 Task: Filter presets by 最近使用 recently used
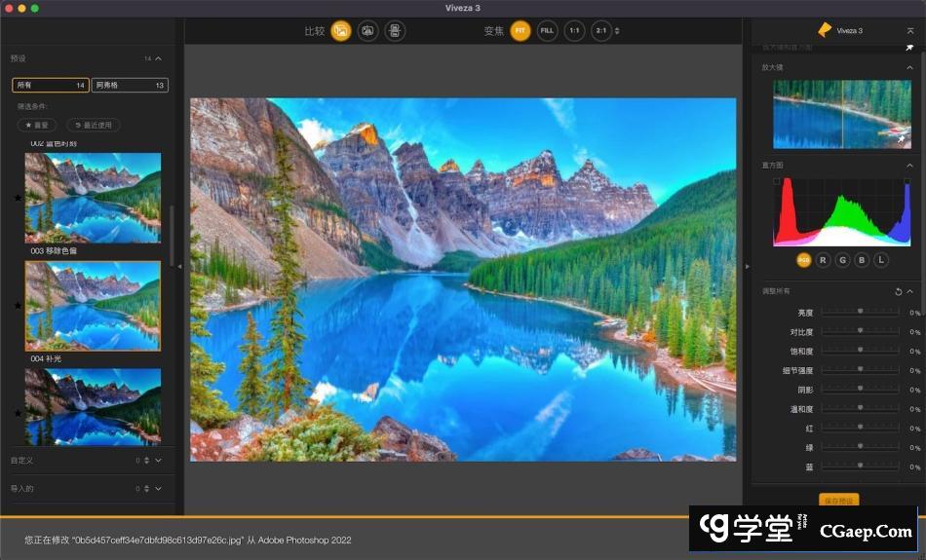pyautogui.click(x=94, y=125)
